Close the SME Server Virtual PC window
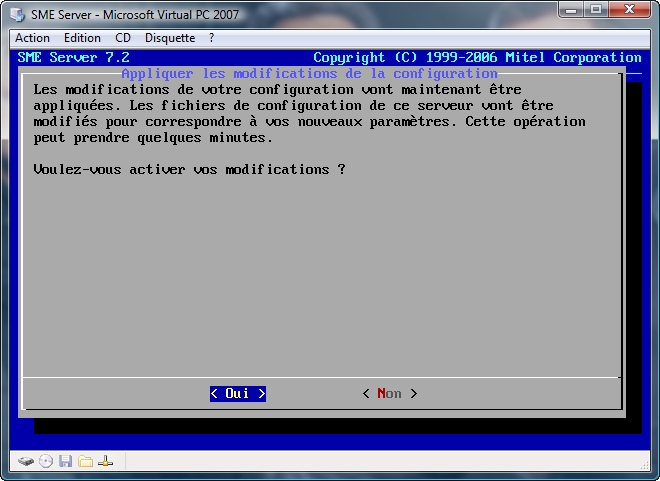Image resolution: width=660 pixels, height=481 pixels. click(629, 10)
